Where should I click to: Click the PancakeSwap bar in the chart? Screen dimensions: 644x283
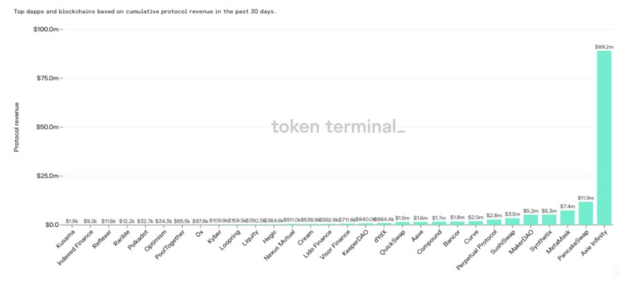pyautogui.click(x=586, y=213)
